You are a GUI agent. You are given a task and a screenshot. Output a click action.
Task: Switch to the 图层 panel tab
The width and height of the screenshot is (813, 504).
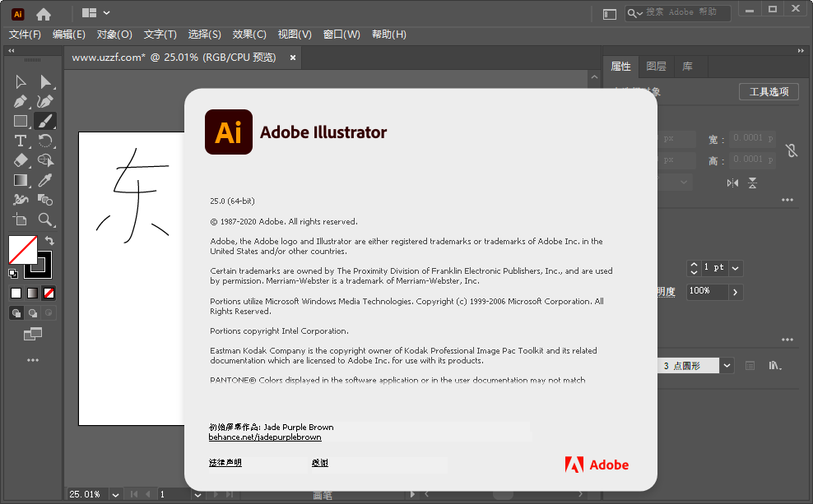(x=656, y=67)
